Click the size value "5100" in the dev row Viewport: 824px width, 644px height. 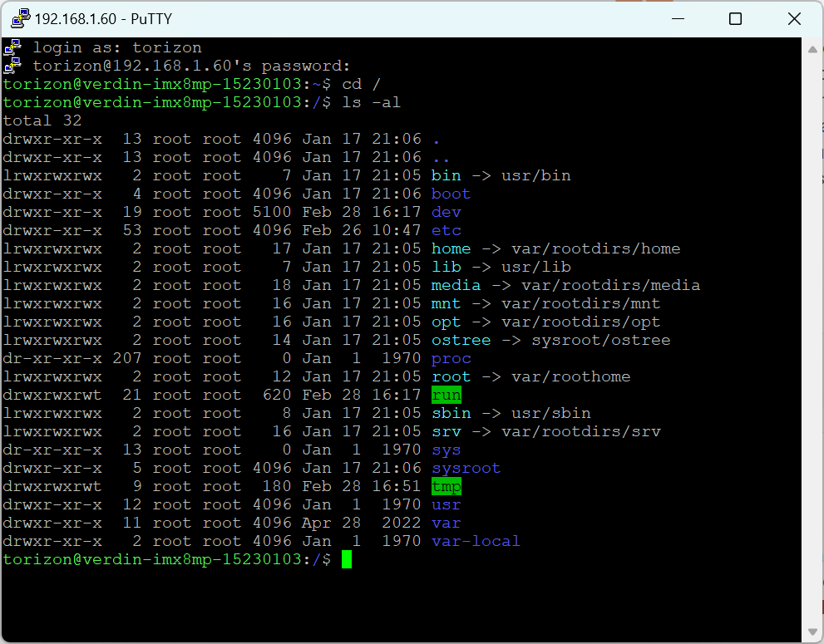point(272,212)
